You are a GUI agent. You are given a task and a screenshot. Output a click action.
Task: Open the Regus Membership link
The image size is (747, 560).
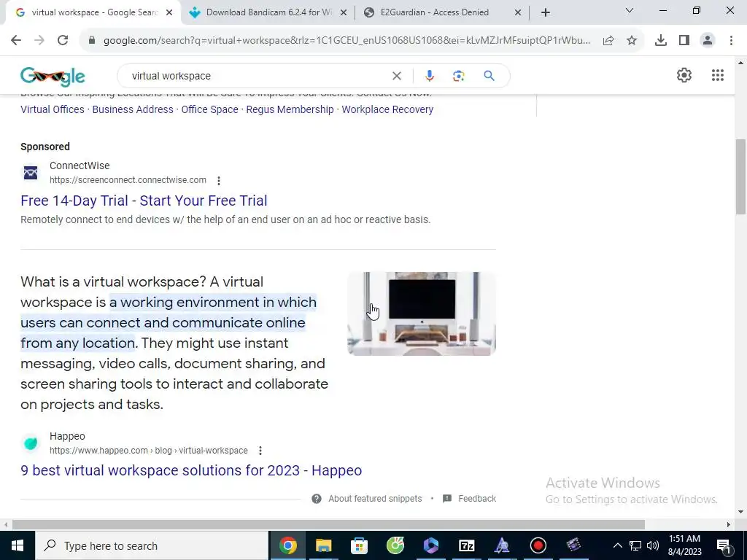(290, 109)
